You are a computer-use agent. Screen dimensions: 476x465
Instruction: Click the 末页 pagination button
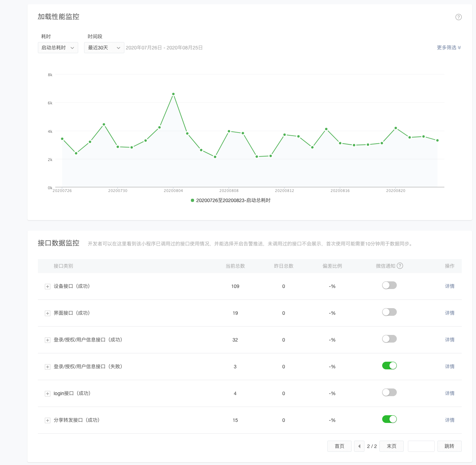(392, 446)
